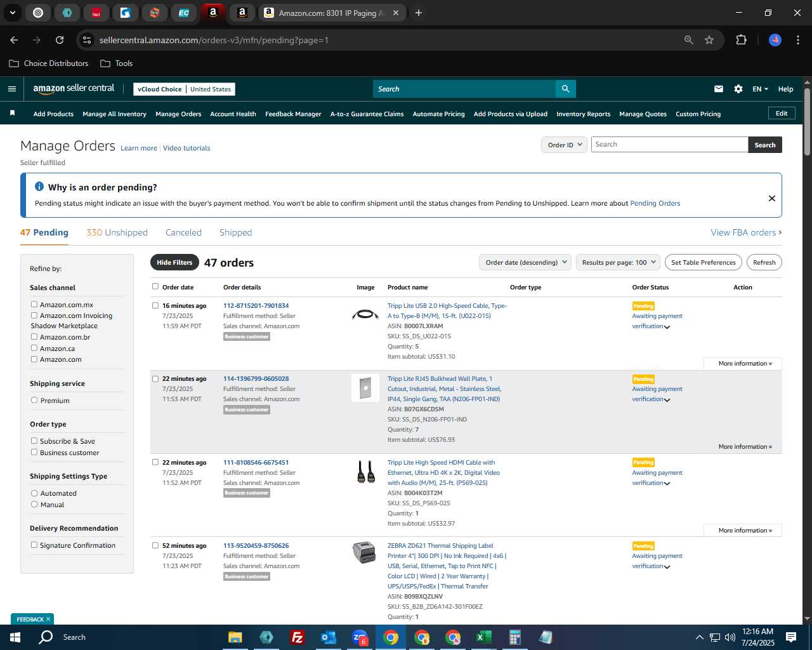The image size is (812, 650).
Task: Check the Amazon.com.br sales channel box
Action: click(x=34, y=337)
